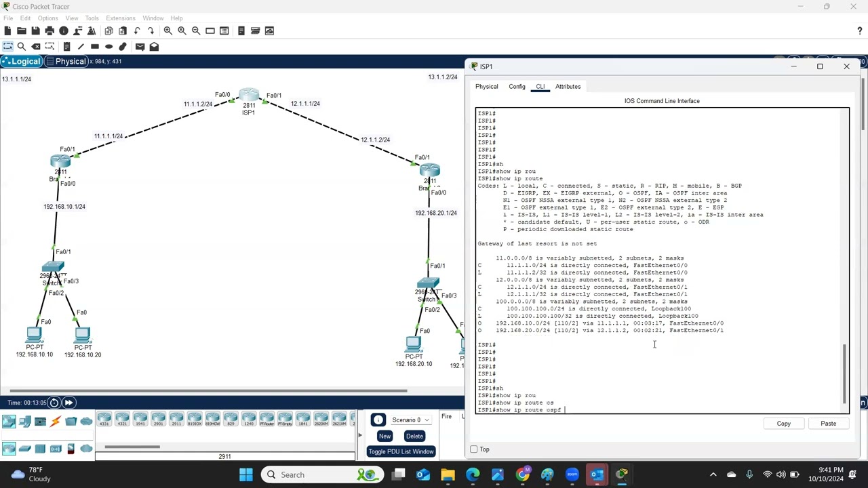Launch the Activity Wizard icon
The height and width of the screenshot is (488, 868).
pyautogui.click(x=77, y=30)
